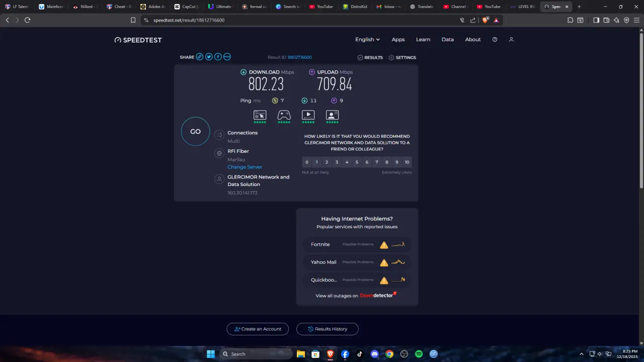This screenshot has width=644, height=362.
Task: Rate recommendation score 9
Action: point(397,162)
